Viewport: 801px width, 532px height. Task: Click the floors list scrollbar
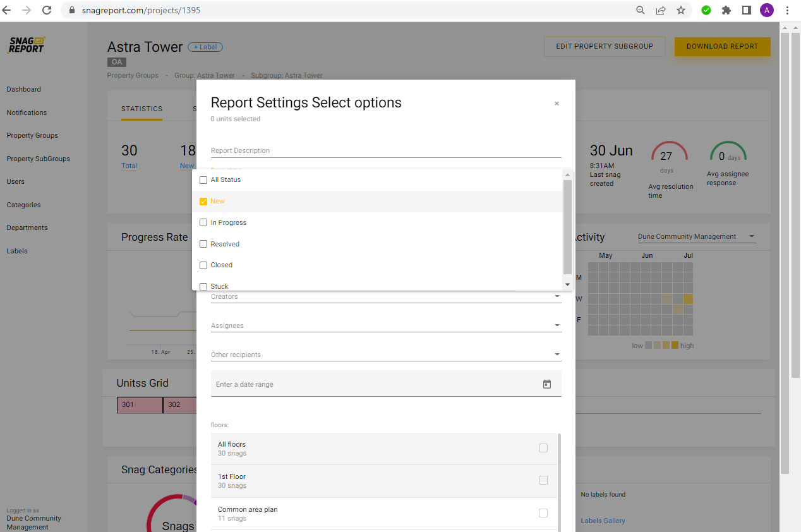click(560, 483)
